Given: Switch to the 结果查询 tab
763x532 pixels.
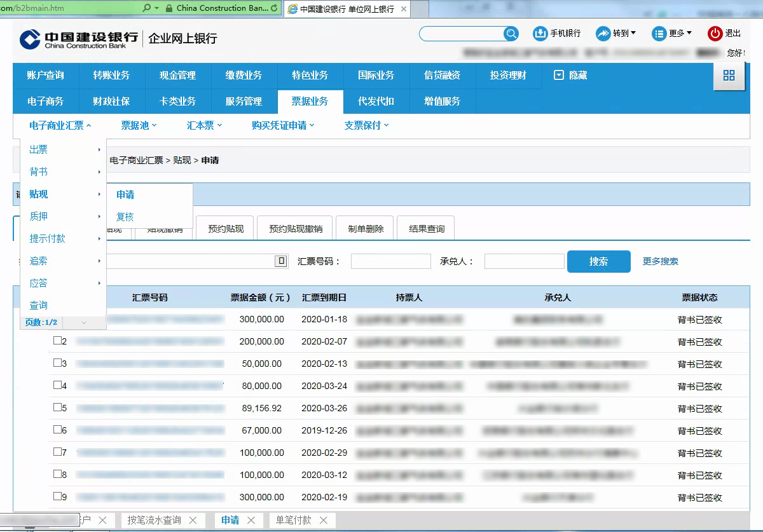Looking at the screenshot, I should [x=427, y=228].
